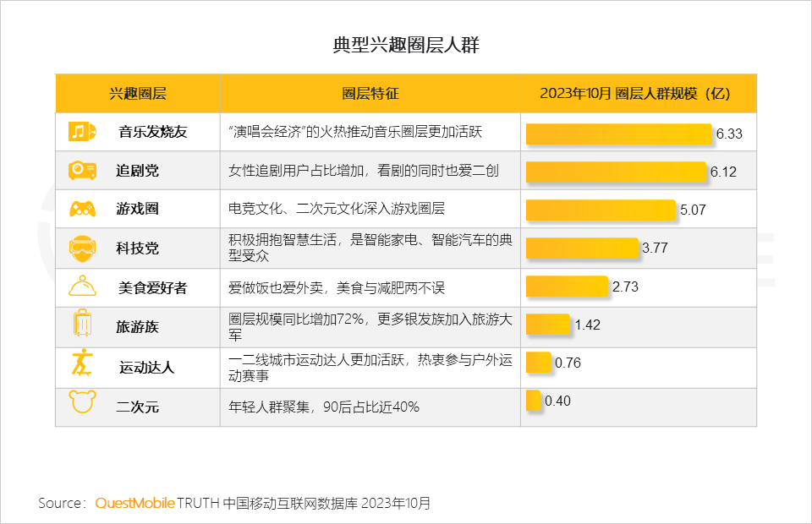
Task: Click the 2023年10月 圈层人群规模 header
Action: click(x=634, y=93)
